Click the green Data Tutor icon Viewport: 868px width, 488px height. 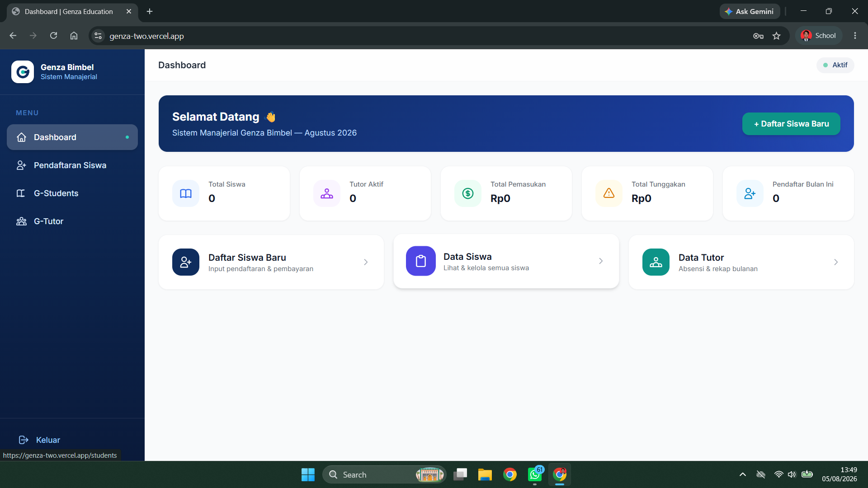656,262
